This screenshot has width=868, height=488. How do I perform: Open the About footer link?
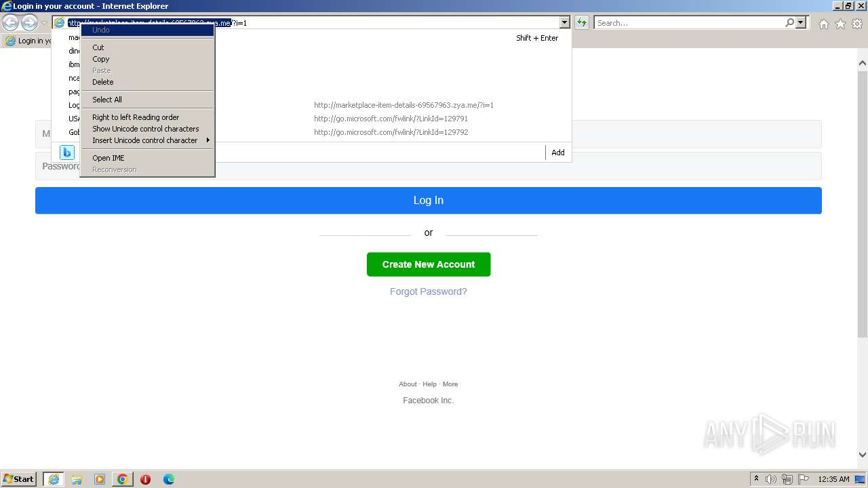(x=408, y=384)
